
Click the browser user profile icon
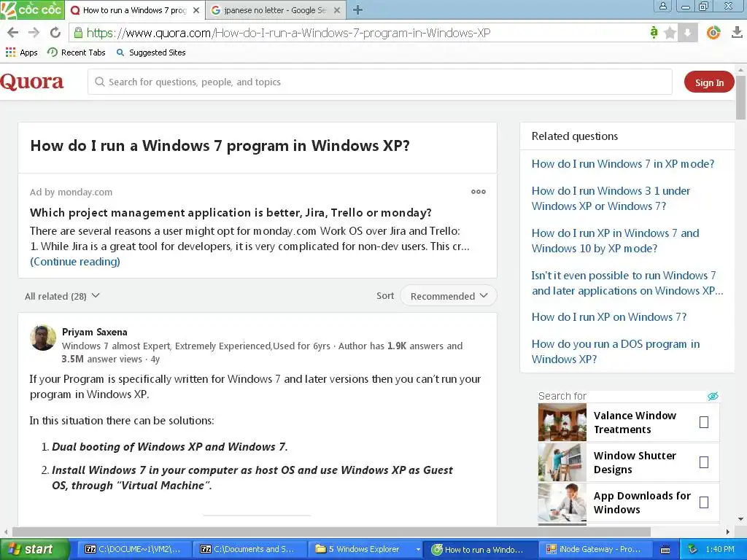(662, 6)
